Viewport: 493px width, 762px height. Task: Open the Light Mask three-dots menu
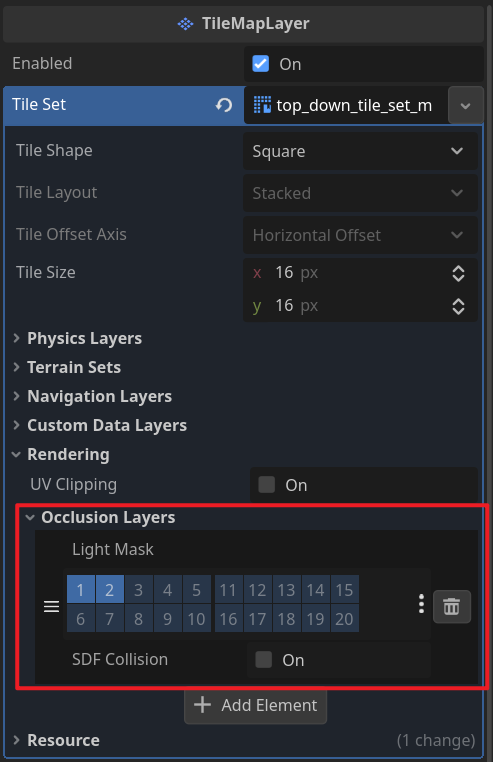(x=421, y=604)
